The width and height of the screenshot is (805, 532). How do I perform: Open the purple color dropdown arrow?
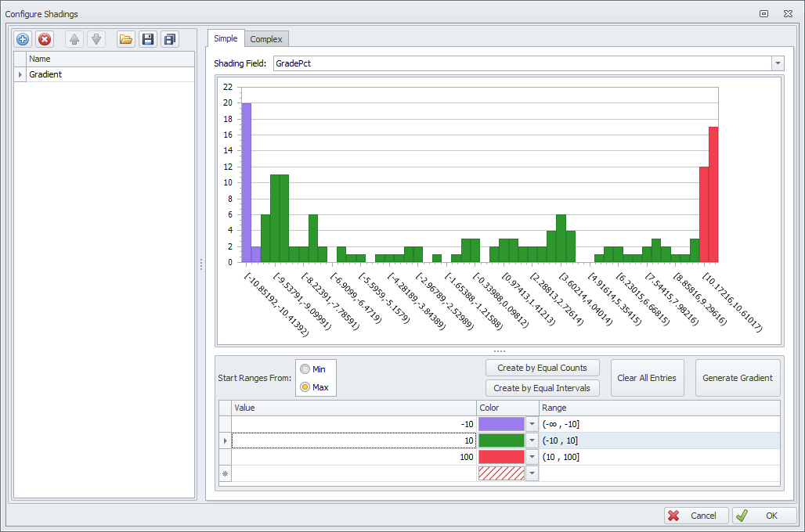pyautogui.click(x=532, y=424)
